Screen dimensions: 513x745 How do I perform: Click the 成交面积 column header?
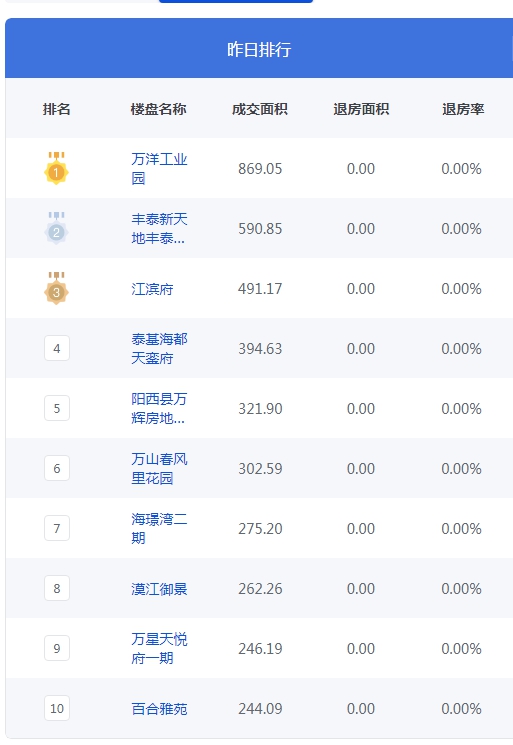(260, 109)
